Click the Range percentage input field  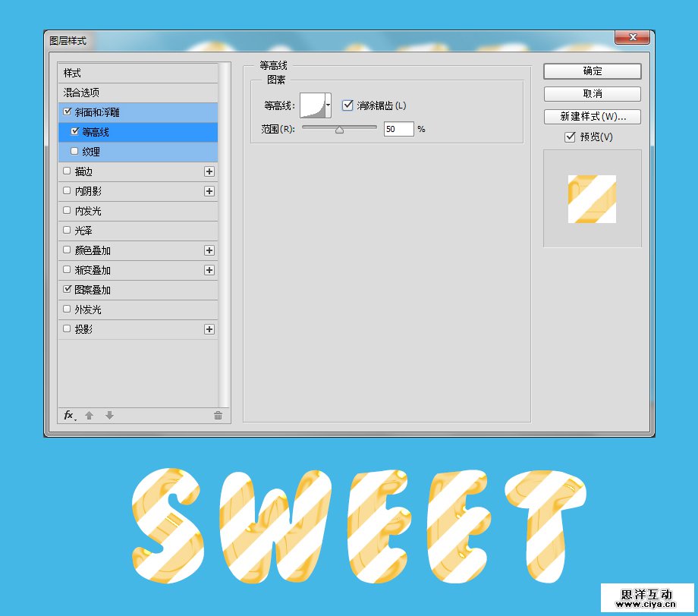[x=398, y=129]
